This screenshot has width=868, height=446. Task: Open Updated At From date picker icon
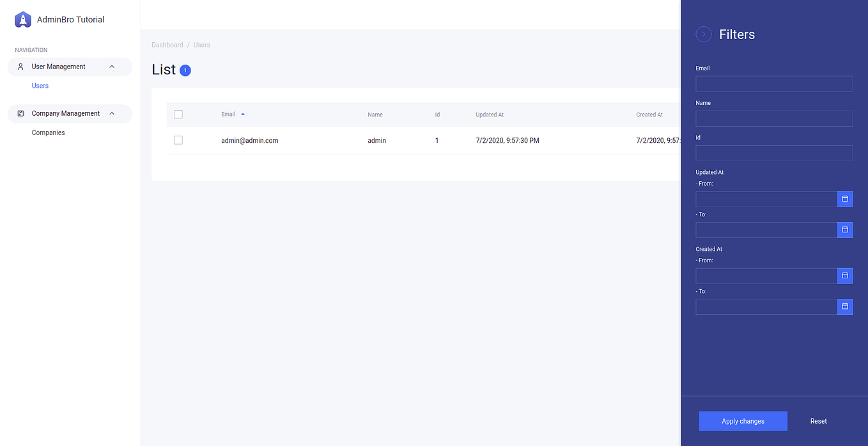pos(845,199)
